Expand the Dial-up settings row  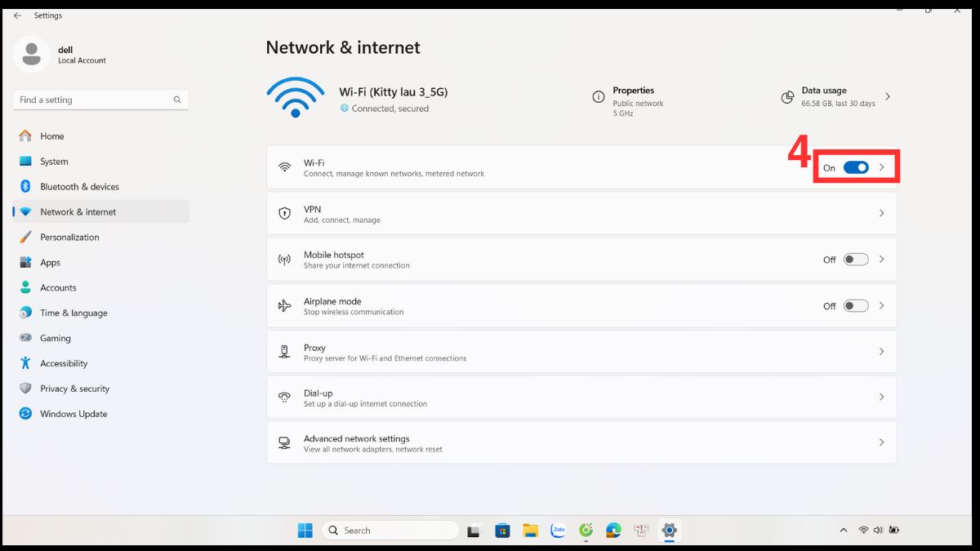coord(581,397)
